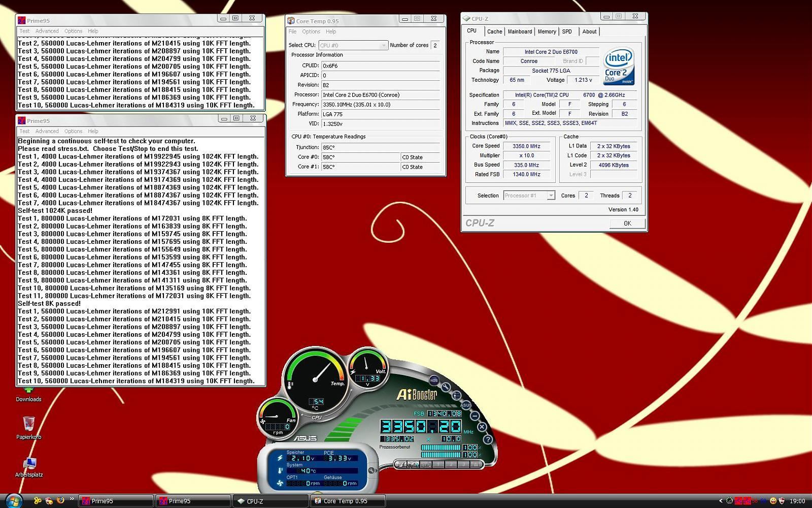Switch to SPD tab in CPU-Z

(567, 31)
